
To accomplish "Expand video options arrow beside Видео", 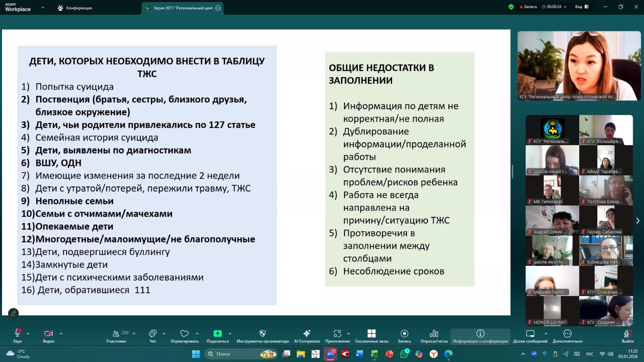I will tap(61, 333).
